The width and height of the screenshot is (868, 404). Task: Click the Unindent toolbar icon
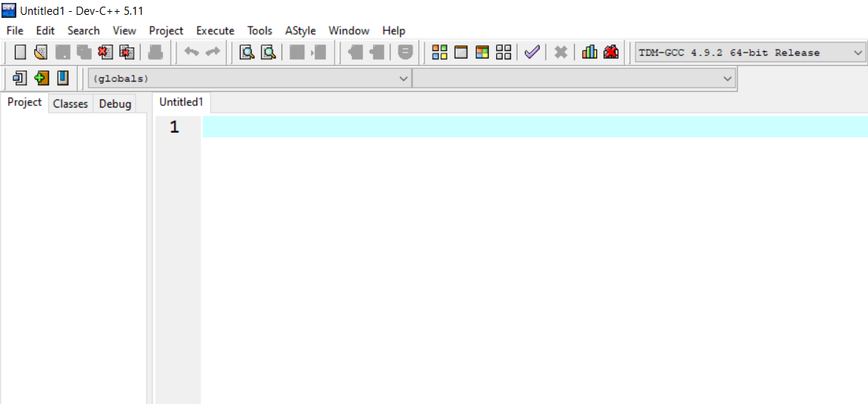click(x=377, y=53)
